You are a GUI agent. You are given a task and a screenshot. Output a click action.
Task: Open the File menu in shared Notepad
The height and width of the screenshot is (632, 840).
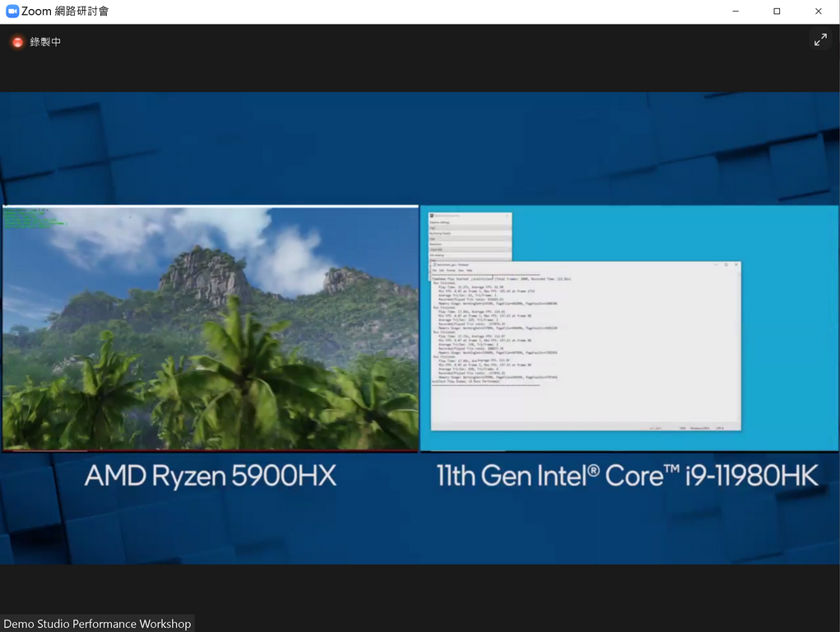click(x=435, y=271)
